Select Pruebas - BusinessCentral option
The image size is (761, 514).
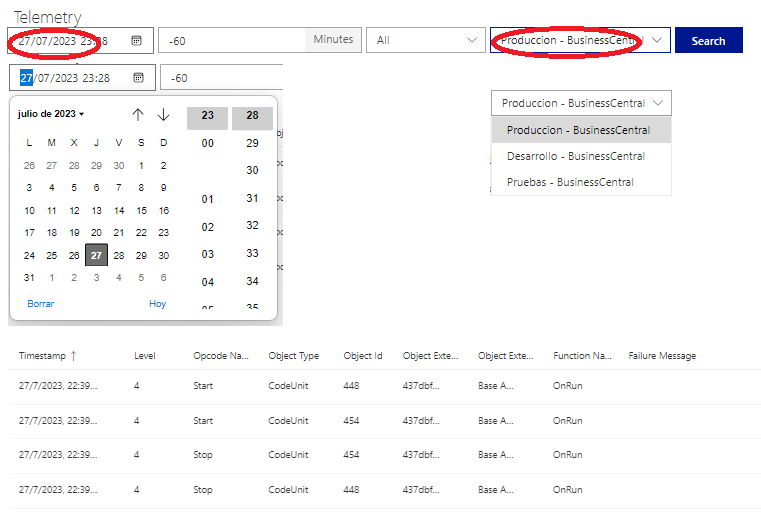[570, 182]
